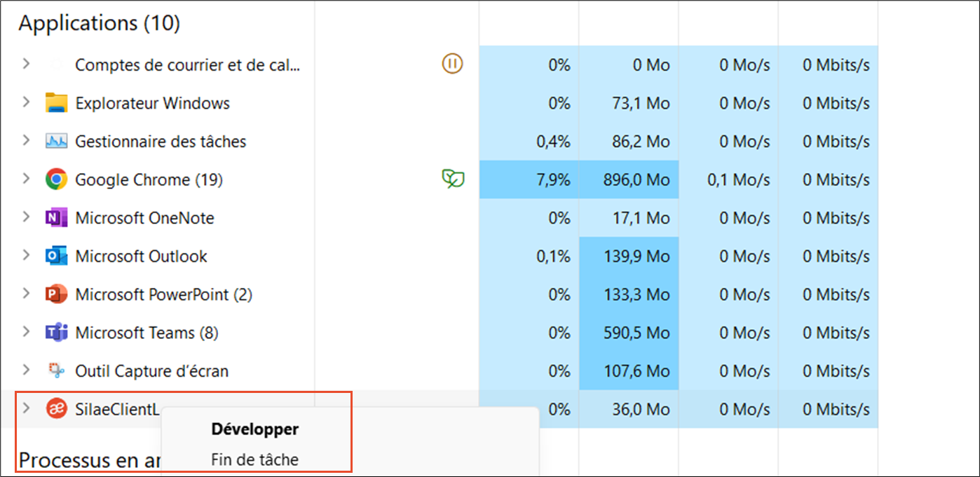
Task: Click the 36,0 Mo memory value
Action: 641,409
